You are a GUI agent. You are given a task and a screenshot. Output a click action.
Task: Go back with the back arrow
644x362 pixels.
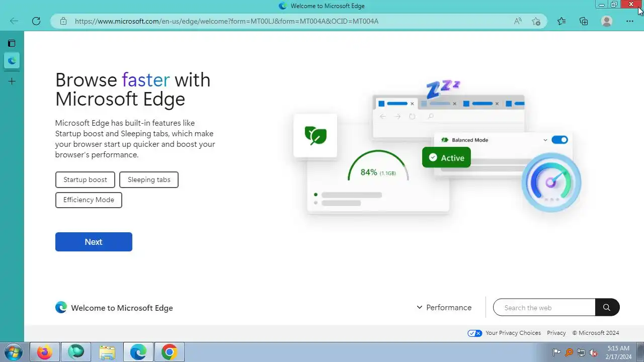[x=14, y=21]
